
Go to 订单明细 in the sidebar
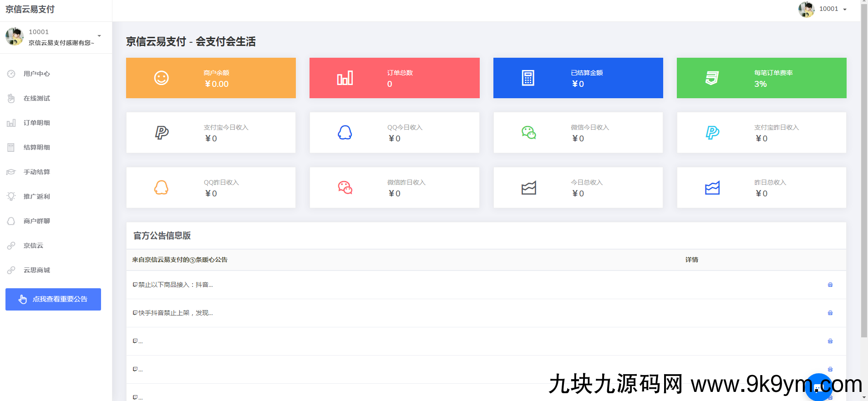tap(37, 123)
